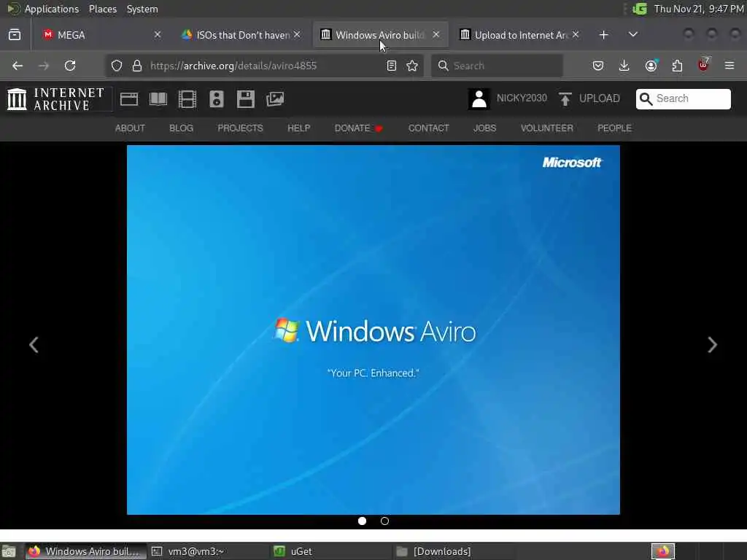Click the browser forward arrow
This screenshot has width=747, height=560.
[x=44, y=66]
